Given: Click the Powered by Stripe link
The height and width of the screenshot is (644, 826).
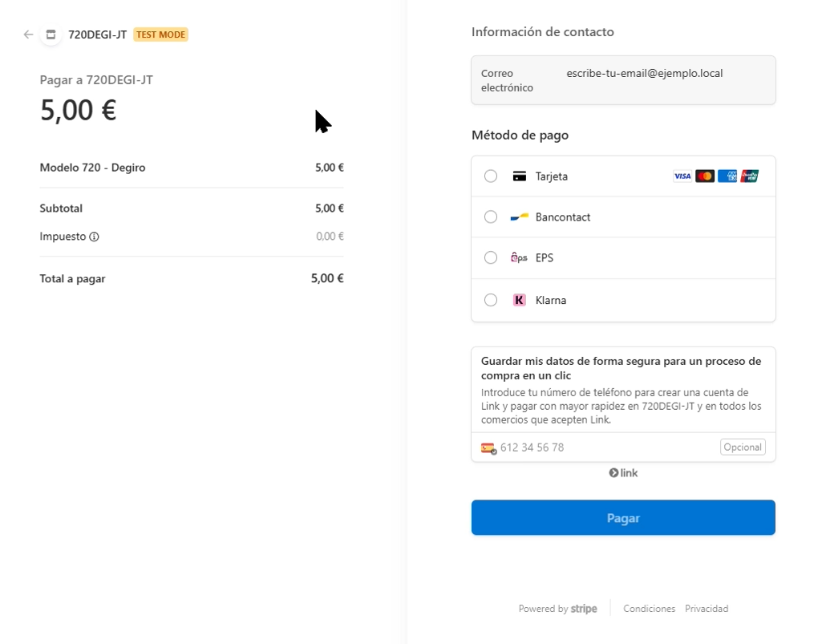Looking at the screenshot, I should click(x=557, y=609).
